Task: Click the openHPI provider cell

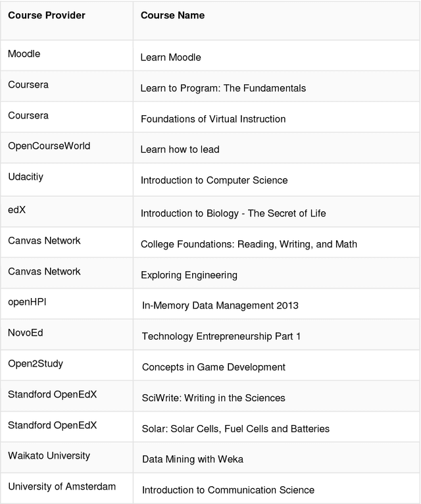Action: [27, 302]
